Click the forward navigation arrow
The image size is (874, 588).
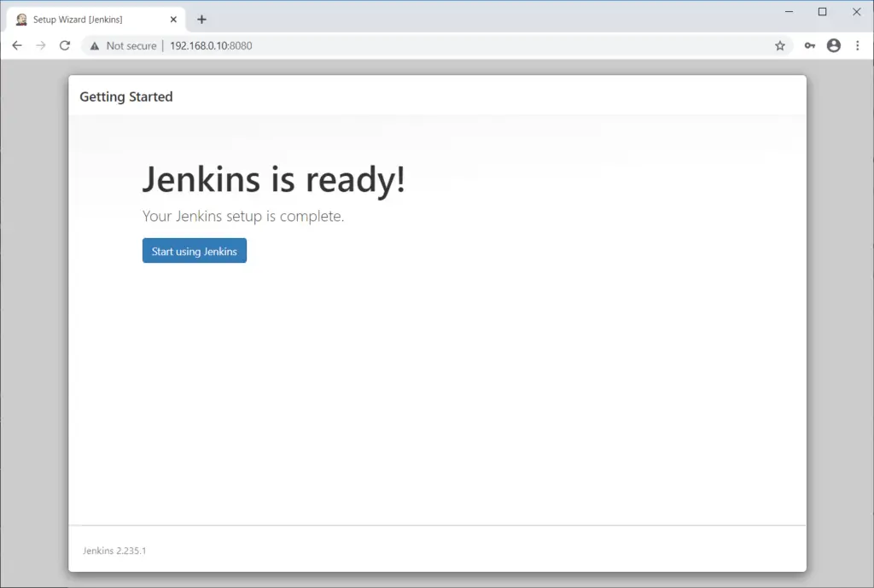[x=41, y=45]
